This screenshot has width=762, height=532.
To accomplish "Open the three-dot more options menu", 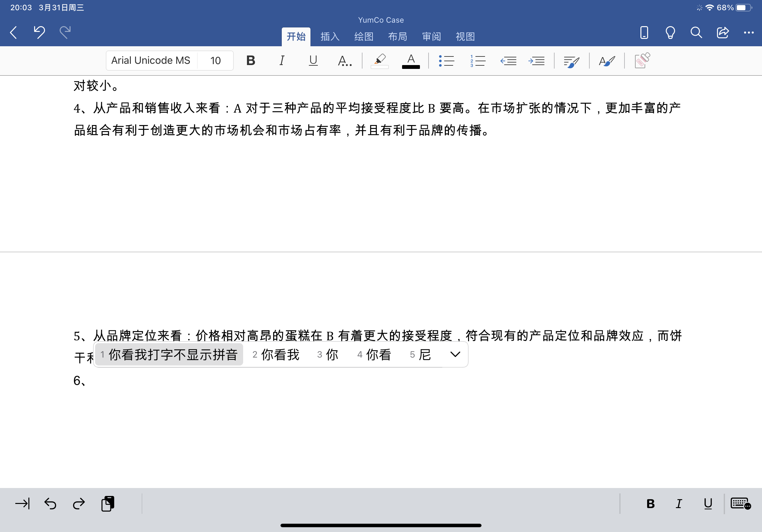I will [748, 33].
